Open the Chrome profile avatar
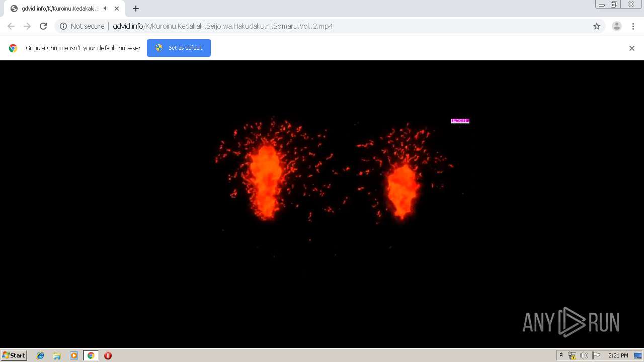Image resolution: width=644 pixels, height=362 pixels. pyautogui.click(x=617, y=26)
